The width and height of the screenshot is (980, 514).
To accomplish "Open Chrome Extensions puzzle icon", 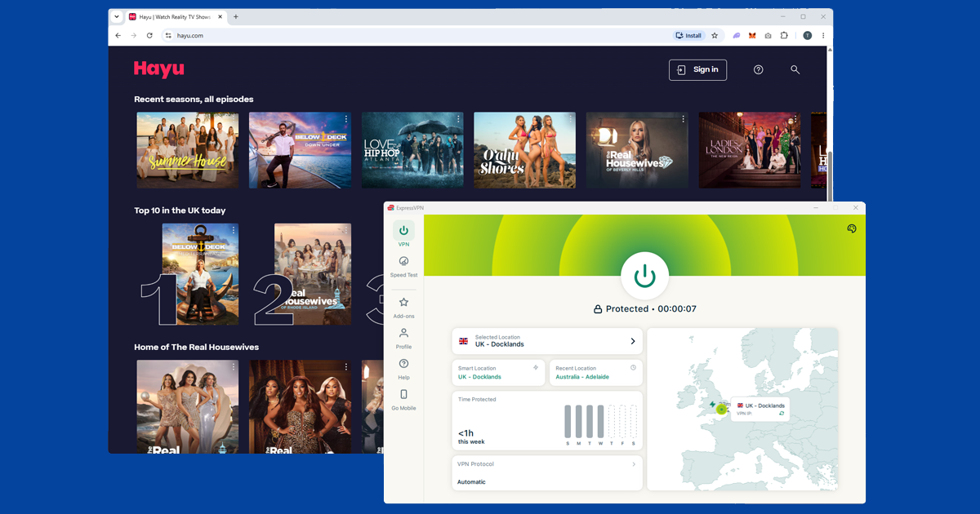I will tap(784, 36).
